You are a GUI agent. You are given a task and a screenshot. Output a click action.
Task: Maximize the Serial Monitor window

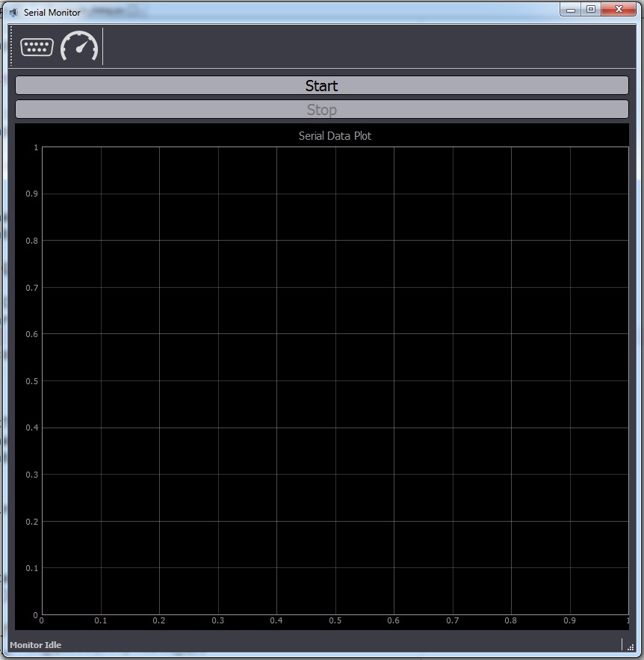coord(591,9)
